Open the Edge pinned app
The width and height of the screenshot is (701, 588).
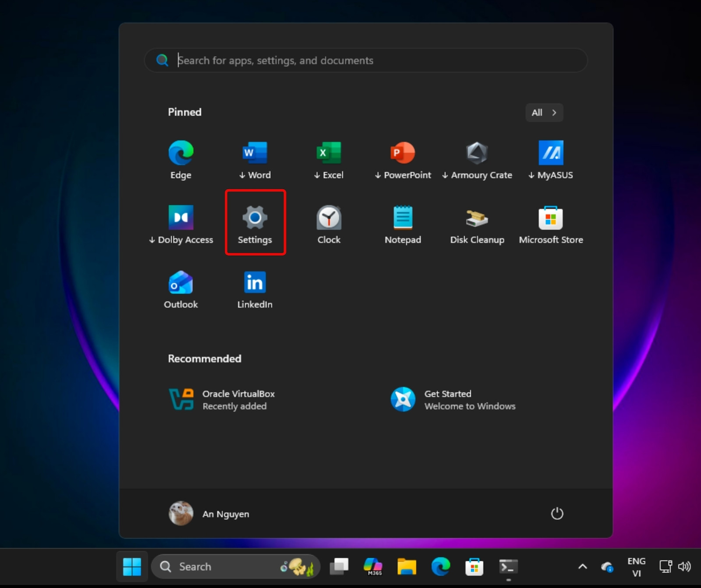point(181,160)
